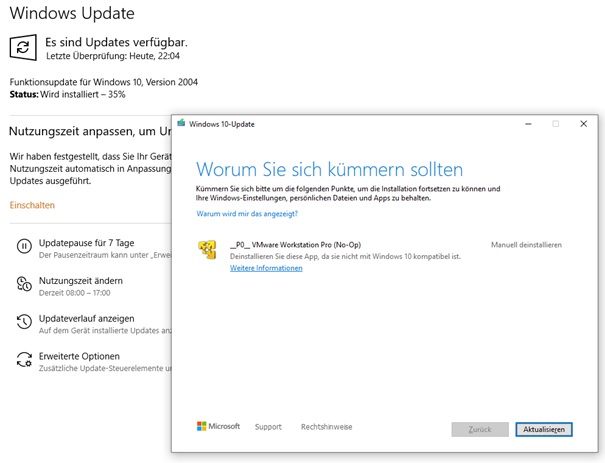Click Manuell deinstallieren for VMware Workstation
Viewport: 605px width, 463px height.
point(526,245)
